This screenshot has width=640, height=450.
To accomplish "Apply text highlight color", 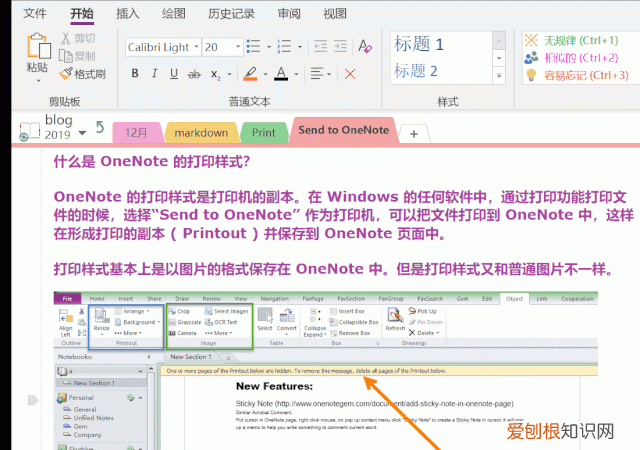I will click(250, 74).
